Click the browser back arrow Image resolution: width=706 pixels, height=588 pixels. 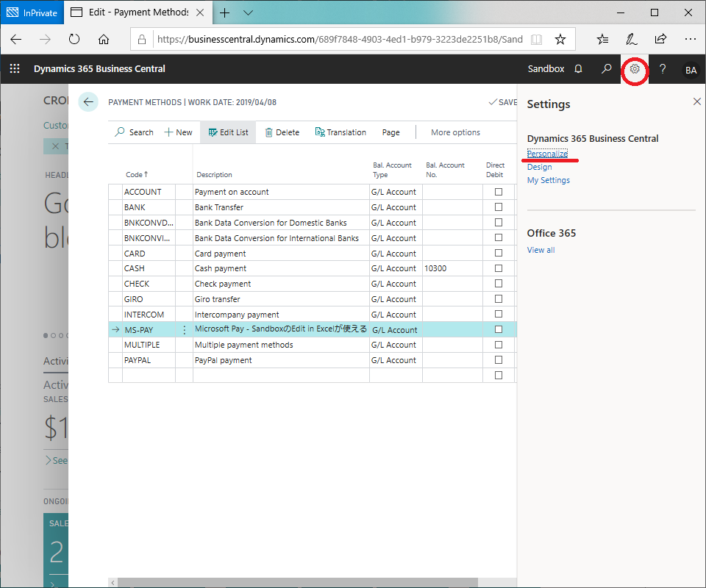pyautogui.click(x=16, y=40)
